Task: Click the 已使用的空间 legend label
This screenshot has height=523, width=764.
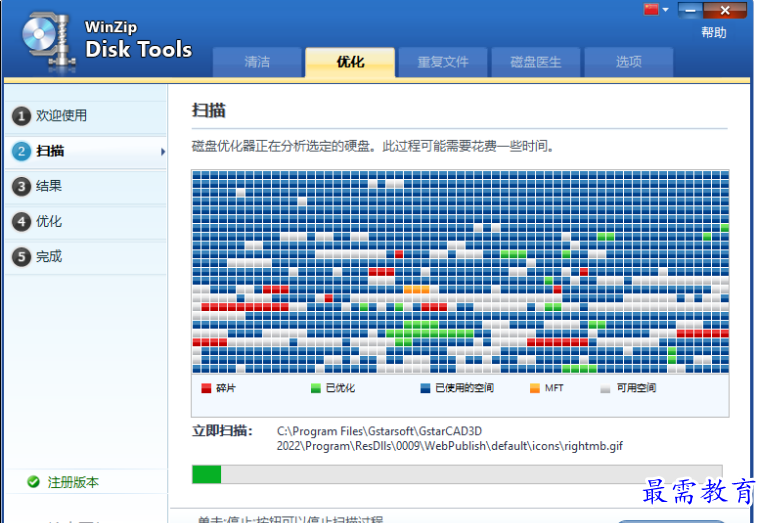Action: tap(464, 388)
